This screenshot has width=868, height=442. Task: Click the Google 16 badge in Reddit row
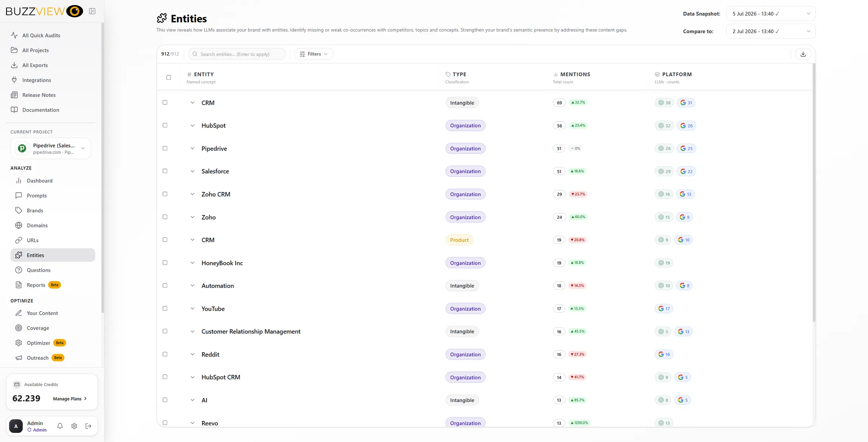(x=664, y=354)
